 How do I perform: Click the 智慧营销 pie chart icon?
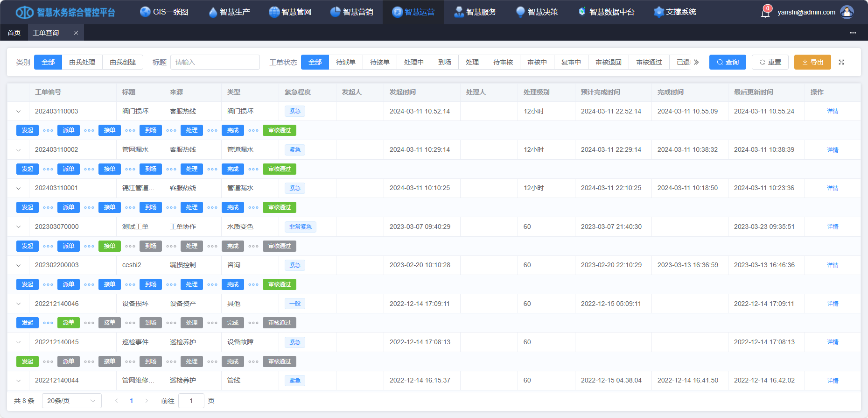[x=335, y=12]
